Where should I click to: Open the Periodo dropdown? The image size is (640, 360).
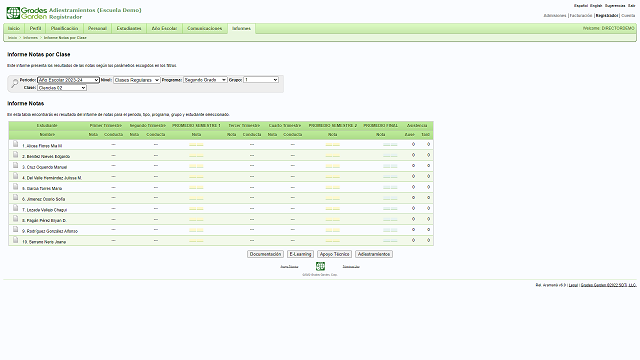tap(68, 80)
